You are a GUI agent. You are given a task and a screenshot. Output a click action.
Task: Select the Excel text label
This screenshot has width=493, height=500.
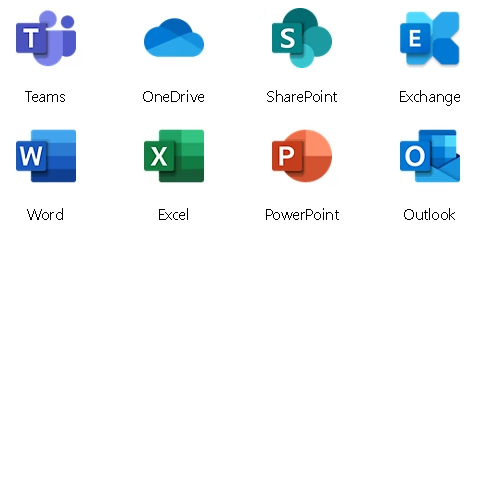click(173, 215)
